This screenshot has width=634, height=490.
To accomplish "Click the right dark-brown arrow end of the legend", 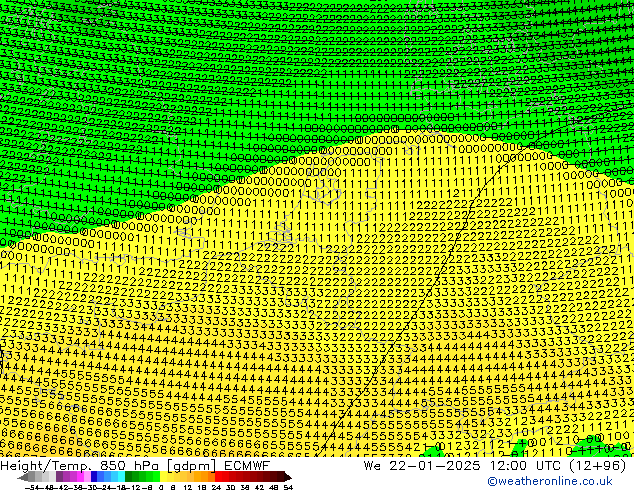I will pyautogui.click(x=288, y=477).
